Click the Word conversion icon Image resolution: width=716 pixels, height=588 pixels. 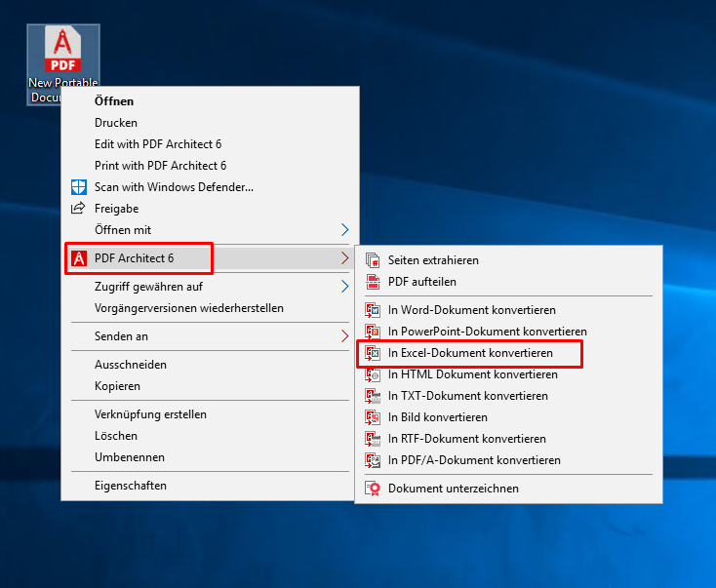click(373, 310)
